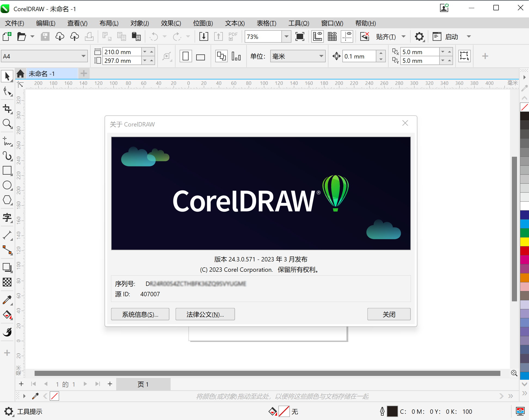This screenshot has width=529, height=420.
Task: Open the 位图(B) menu
Action: 203,23
